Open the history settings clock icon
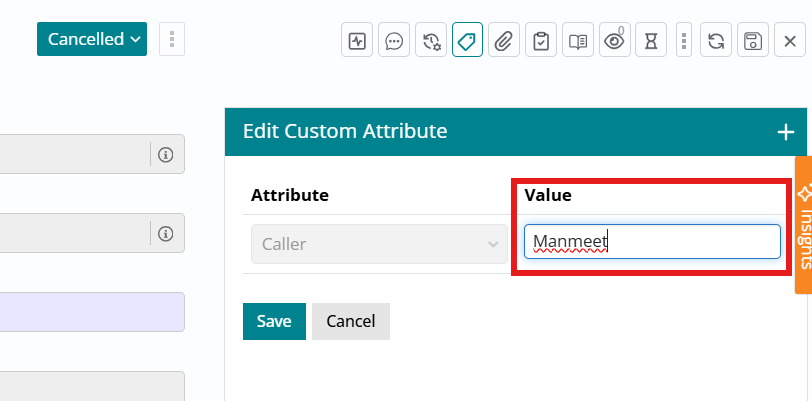 point(431,41)
